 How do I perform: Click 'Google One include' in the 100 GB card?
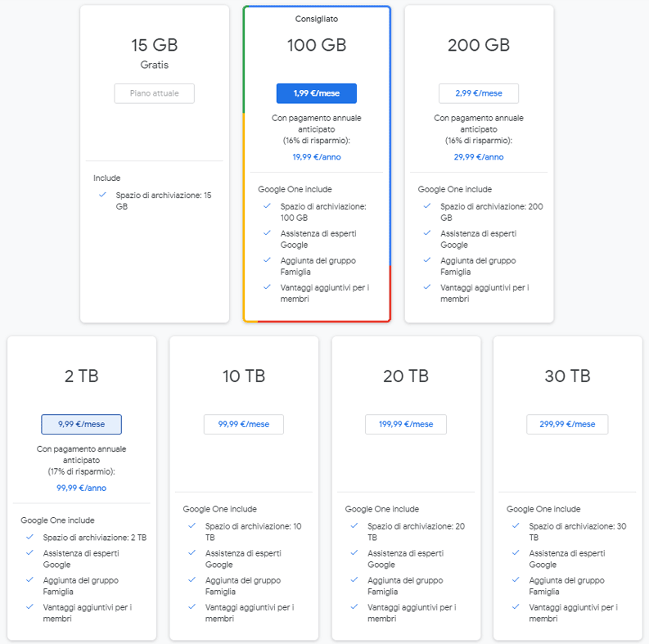[x=295, y=189]
